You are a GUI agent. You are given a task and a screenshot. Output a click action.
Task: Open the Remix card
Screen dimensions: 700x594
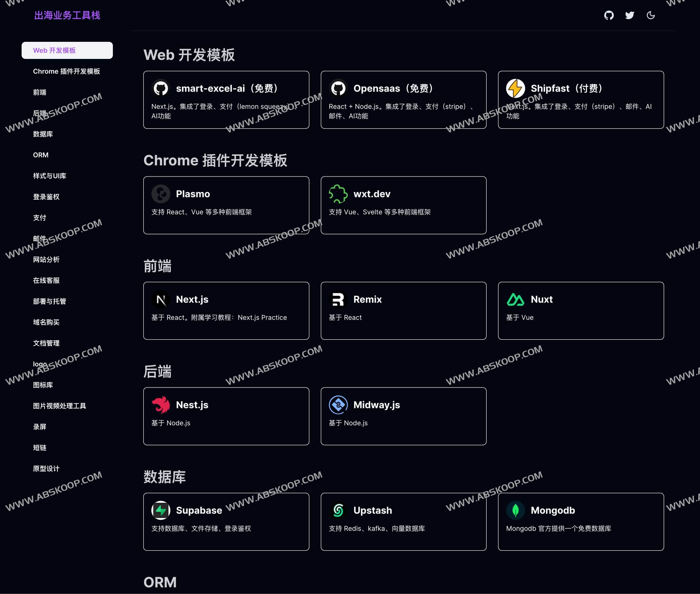(x=403, y=310)
